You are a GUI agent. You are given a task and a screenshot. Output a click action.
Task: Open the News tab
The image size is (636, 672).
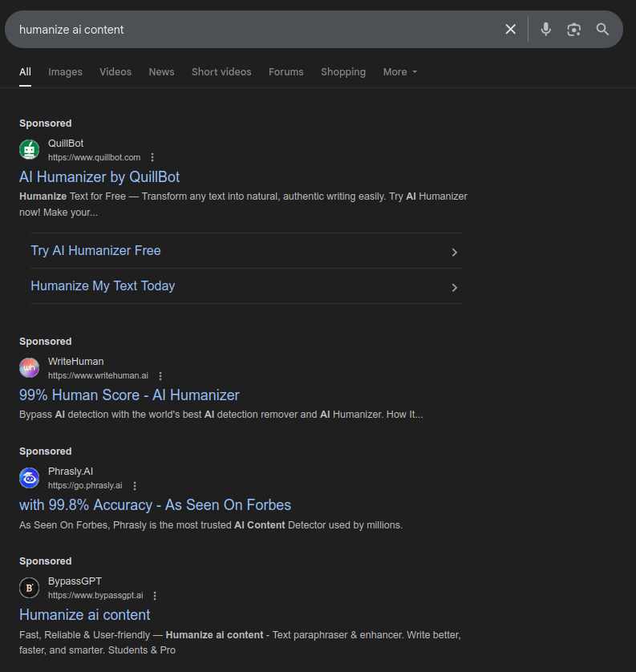click(x=161, y=72)
